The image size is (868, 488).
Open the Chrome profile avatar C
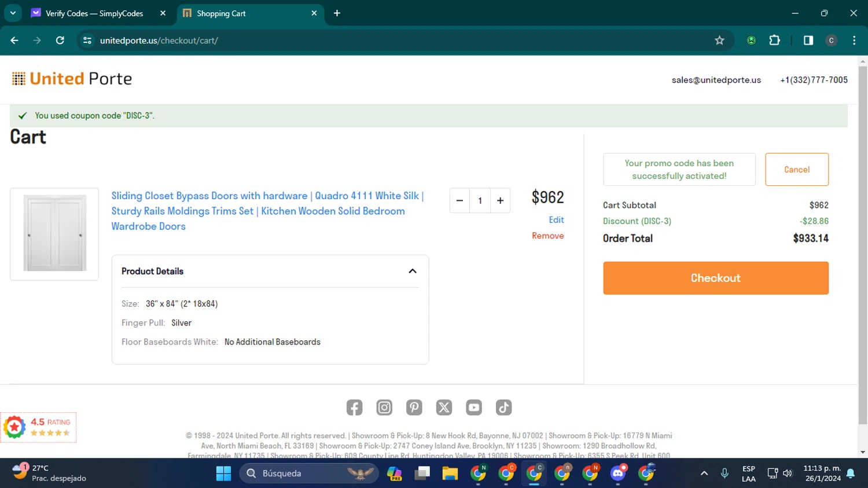(832, 41)
